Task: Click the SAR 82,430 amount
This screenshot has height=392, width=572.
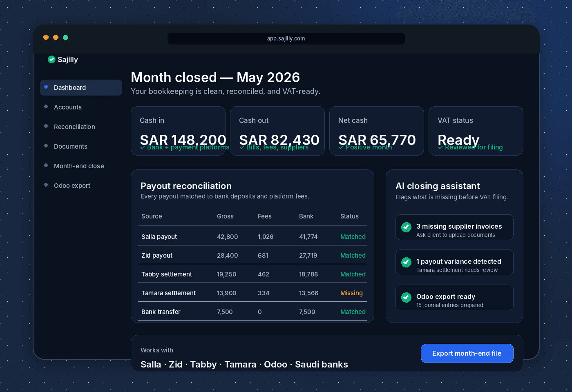Action: click(279, 140)
